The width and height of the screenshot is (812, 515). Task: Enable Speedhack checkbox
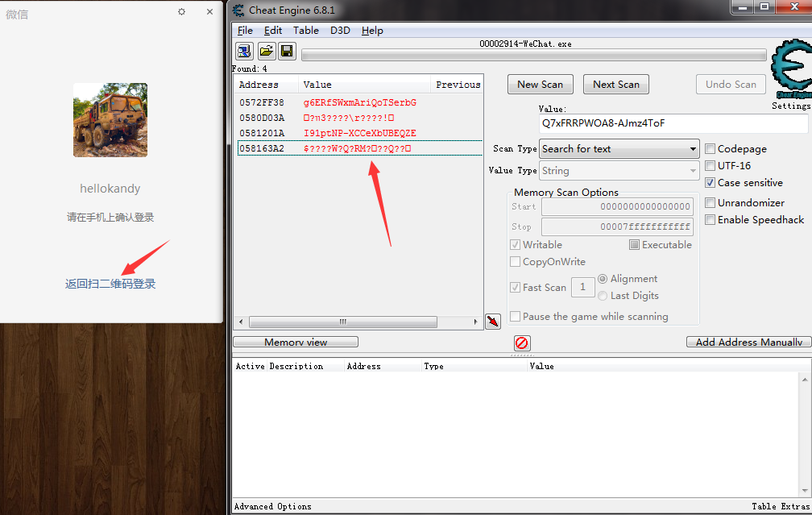710,220
